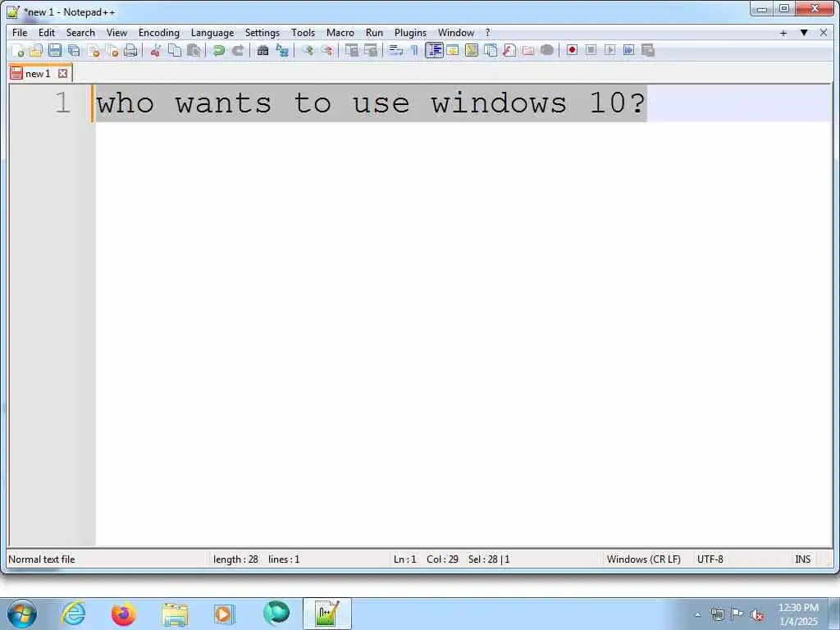Open the document list dropdown arrow
The height and width of the screenshot is (630, 840).
[x=804, y=33]
